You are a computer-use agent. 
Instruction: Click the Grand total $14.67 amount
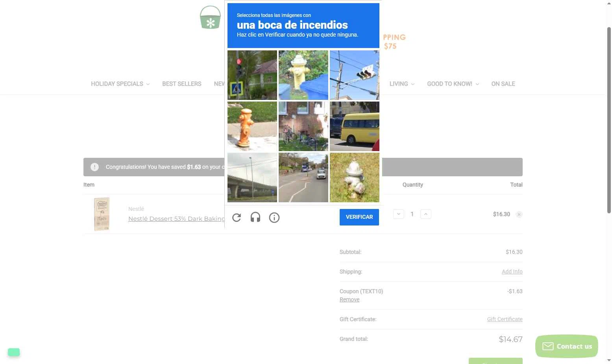[x=510, y=339]
